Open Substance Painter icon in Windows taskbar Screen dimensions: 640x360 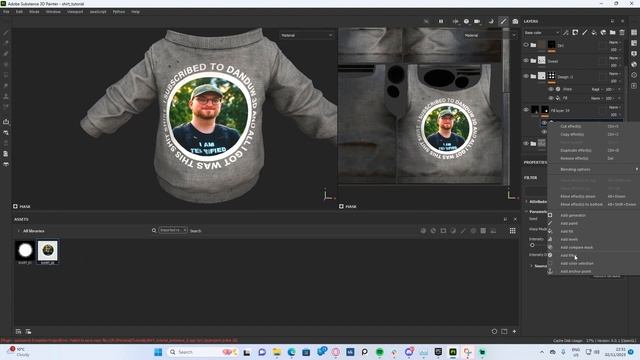453,352
